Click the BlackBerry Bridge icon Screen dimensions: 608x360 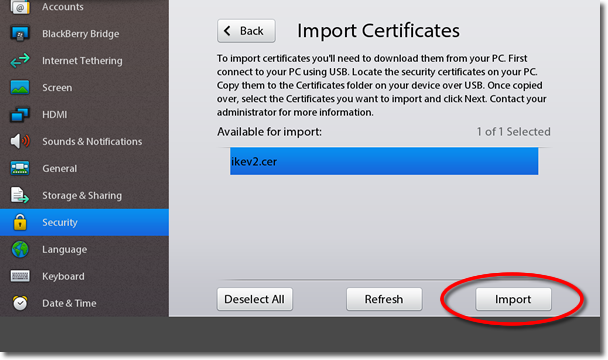[x=20, y=34]
